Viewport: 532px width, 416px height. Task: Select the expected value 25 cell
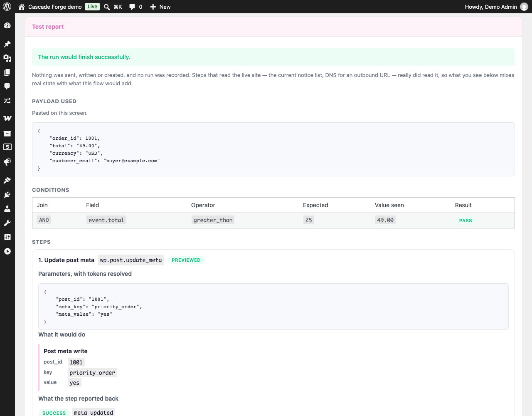309,220
